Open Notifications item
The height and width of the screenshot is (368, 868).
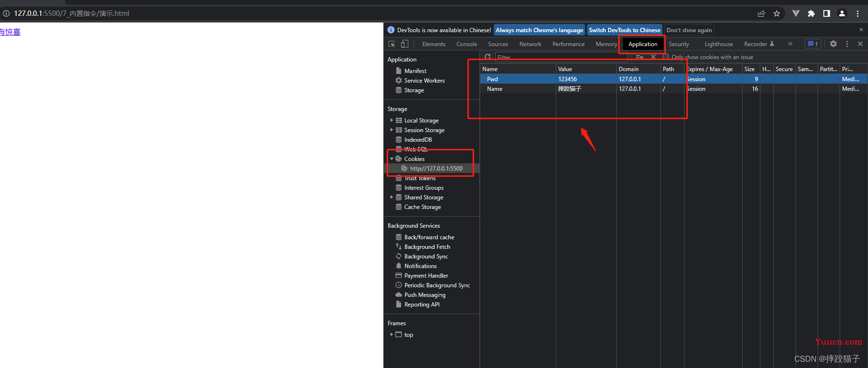click(420, 266)
